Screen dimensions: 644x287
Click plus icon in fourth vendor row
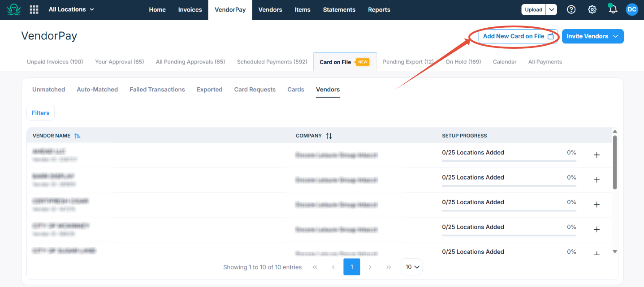596,229
